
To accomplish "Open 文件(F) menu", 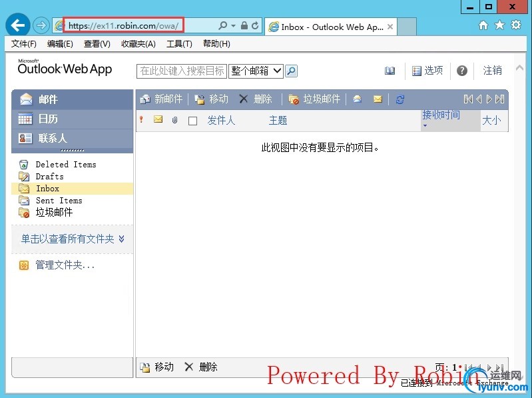I will point(24,44).
